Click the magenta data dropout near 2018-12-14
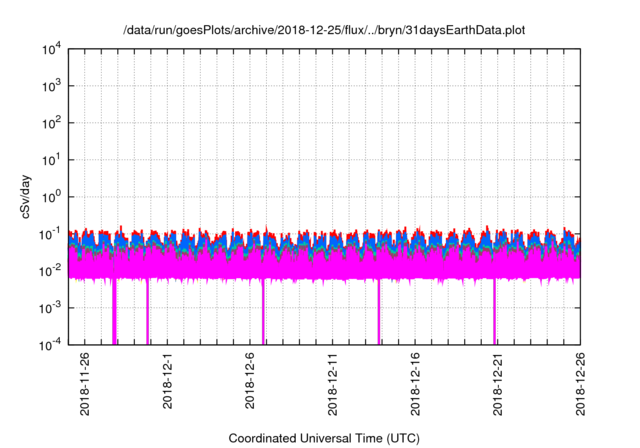The width and height of the screenshot is (640, 448). point(379,312)
